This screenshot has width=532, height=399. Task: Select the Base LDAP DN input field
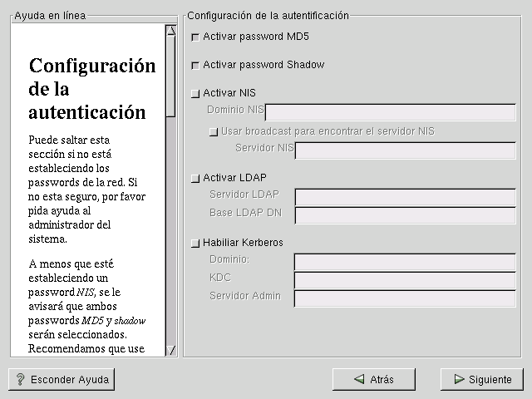pyautogui.click(x=406, y=215)
